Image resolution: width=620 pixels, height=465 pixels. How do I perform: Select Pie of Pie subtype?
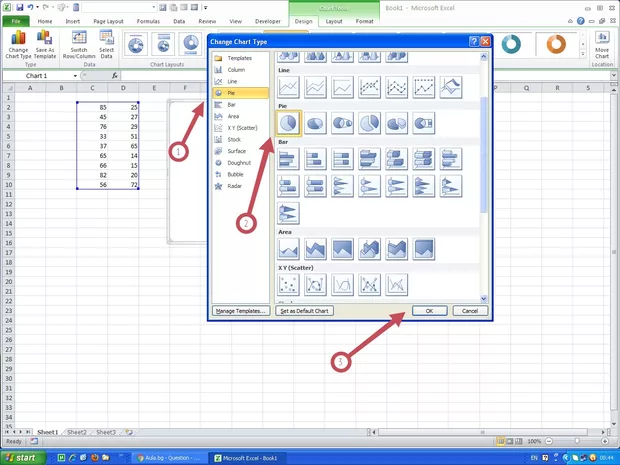342,123
